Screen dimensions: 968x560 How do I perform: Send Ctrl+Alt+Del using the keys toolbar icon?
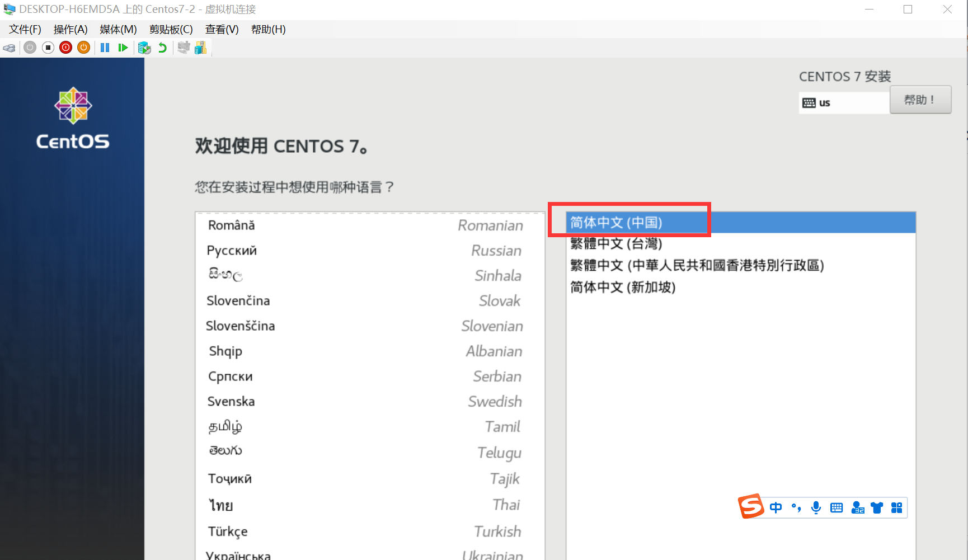coord(9,48)
